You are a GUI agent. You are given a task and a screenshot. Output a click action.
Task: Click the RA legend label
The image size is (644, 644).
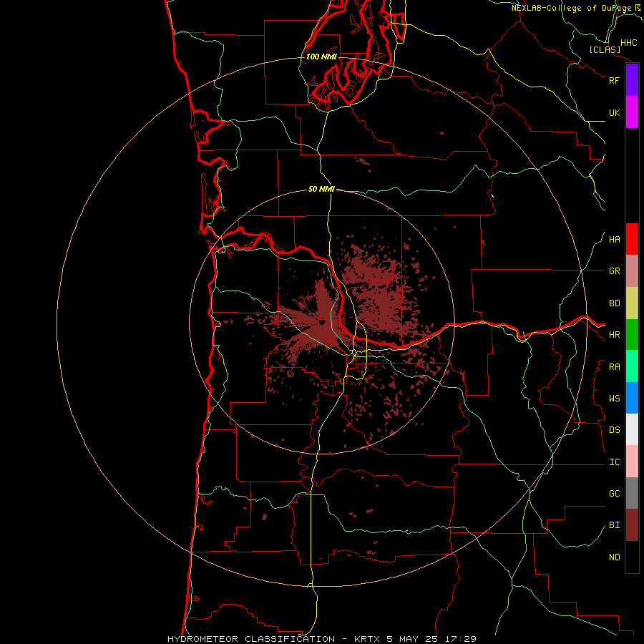(x=614, y=367)
